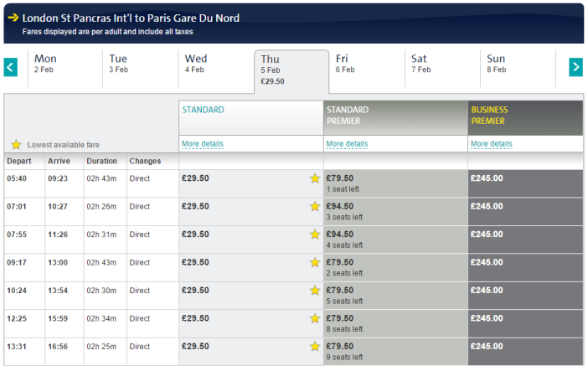Select the Thu 5 Feb date tab
The width and height of the screenshot is (588, 366).
pyautogui.click(x=291, y=71)
